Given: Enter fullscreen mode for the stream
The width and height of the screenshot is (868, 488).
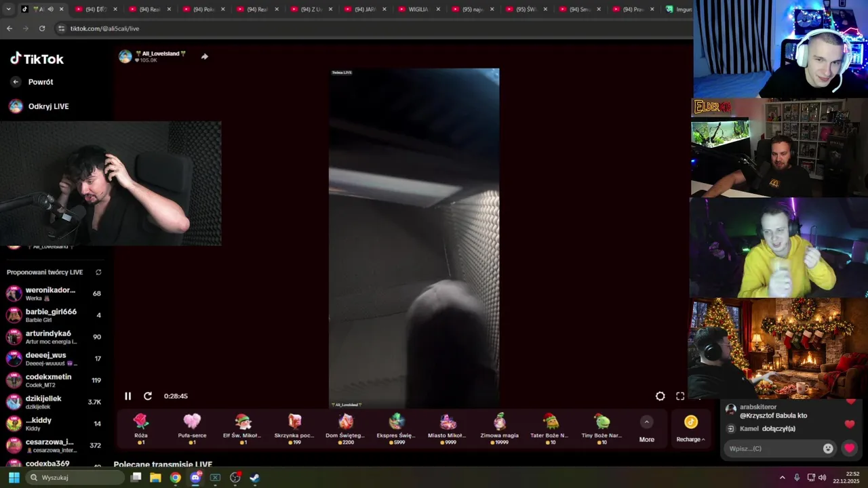Looking at the screenshot, I should pos(680,396).
